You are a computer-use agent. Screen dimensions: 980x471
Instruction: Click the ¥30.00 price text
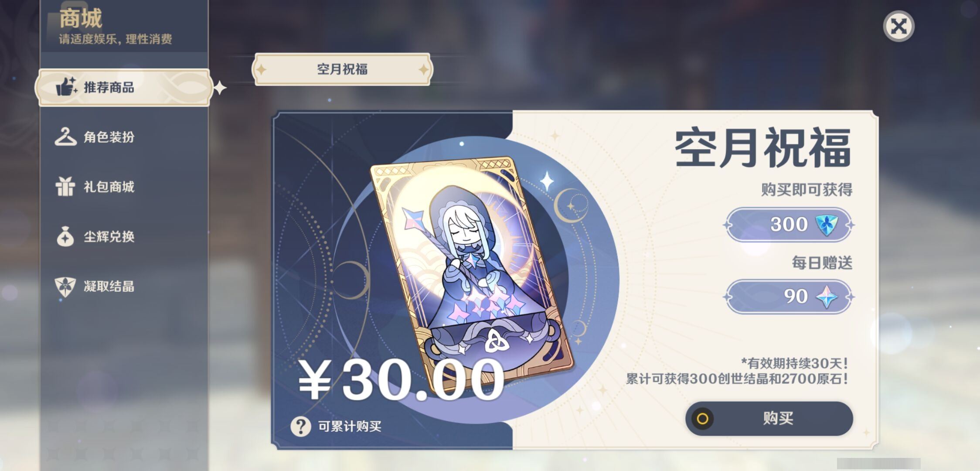(x=401, y=379)
